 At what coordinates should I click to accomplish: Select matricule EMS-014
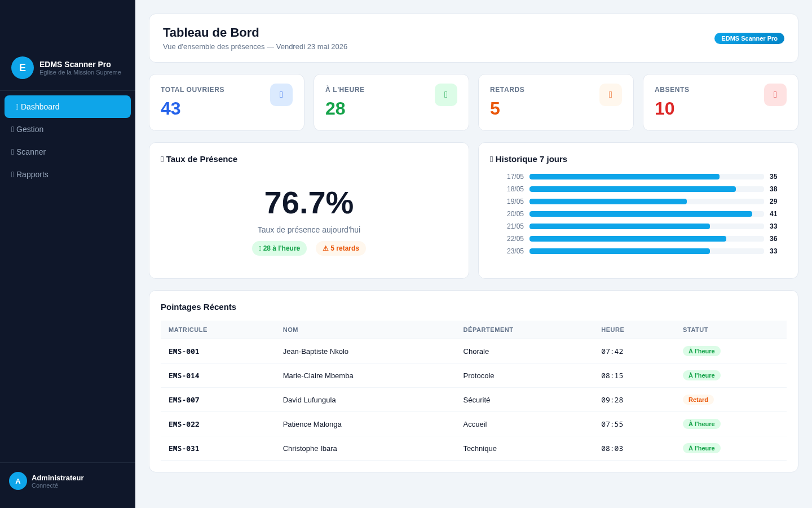(x=184, y=375)
